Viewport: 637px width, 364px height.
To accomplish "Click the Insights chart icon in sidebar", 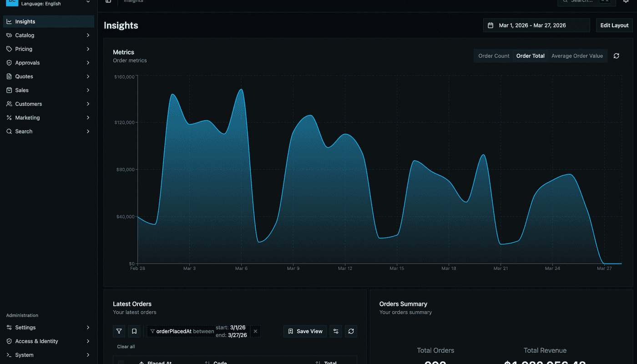I will (x=9, y=21).
